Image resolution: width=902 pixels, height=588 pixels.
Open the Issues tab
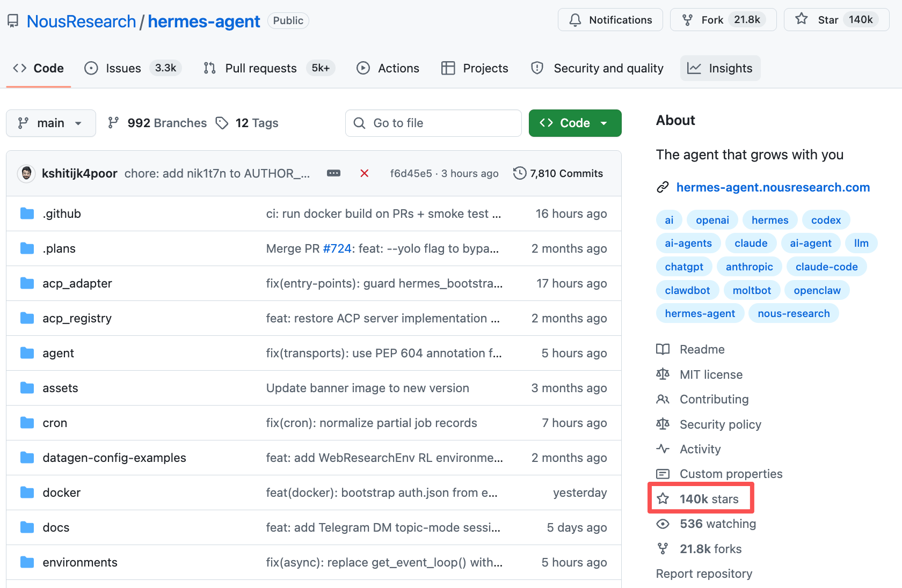click(x=133, y=68)
